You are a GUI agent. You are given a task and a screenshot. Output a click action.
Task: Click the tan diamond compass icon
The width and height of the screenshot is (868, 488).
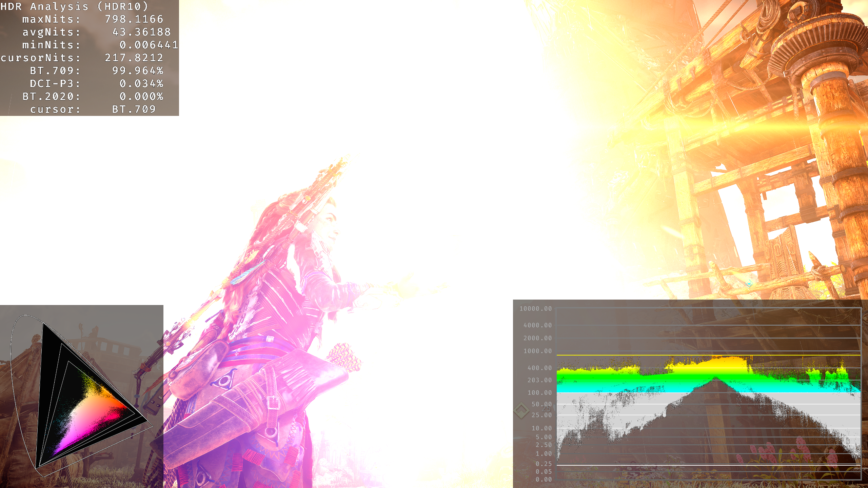(x=521, y=410)
